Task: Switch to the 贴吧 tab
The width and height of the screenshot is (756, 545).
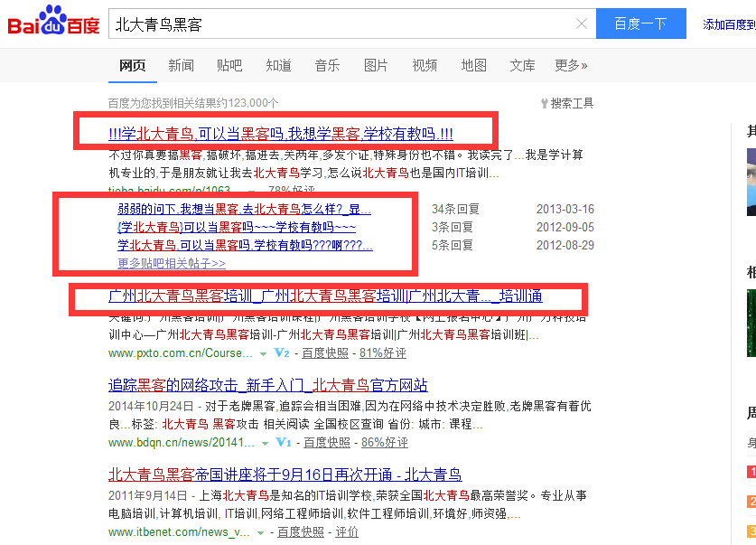Action: point(229,66)
